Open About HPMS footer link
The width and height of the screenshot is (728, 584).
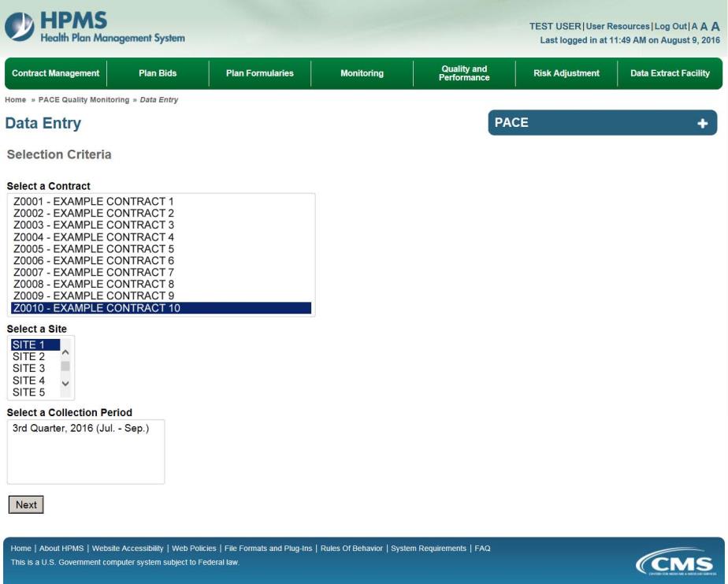click(x=61, y=549)
